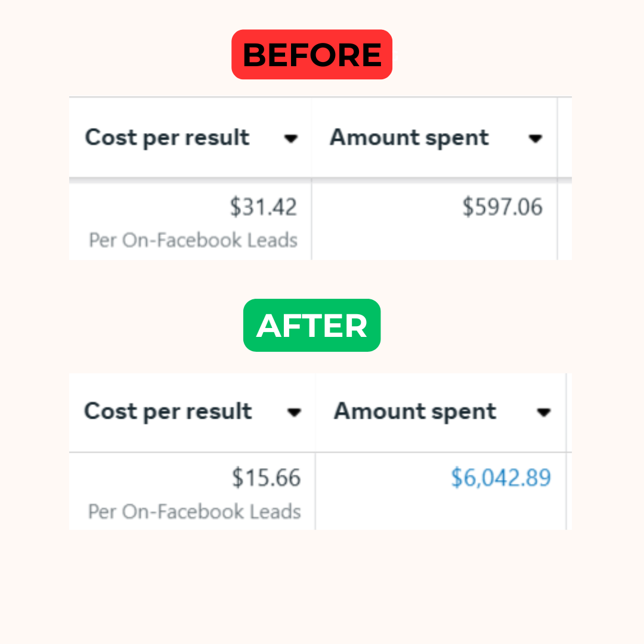Image resolution: width=644 pixels, height=644 pixels.
Task: Click the $15.66 cost per result value
Action: point(267,478)
